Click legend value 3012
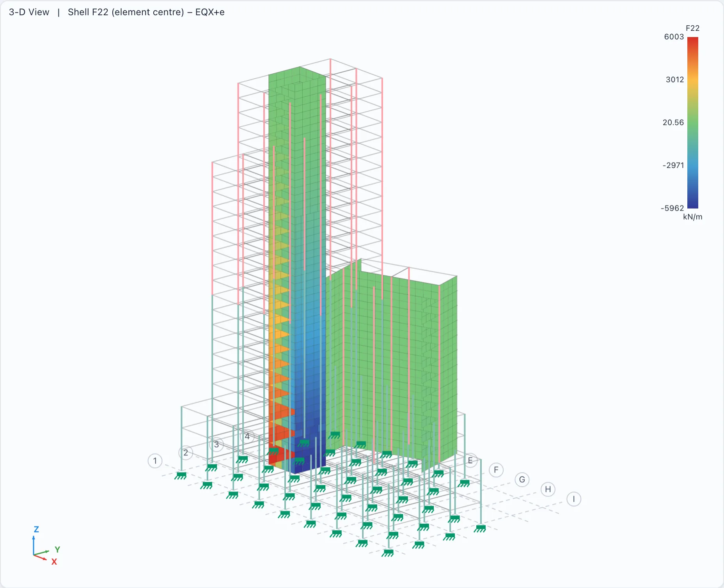This screenshot has height=588, width=724. (x=675, y=80)
